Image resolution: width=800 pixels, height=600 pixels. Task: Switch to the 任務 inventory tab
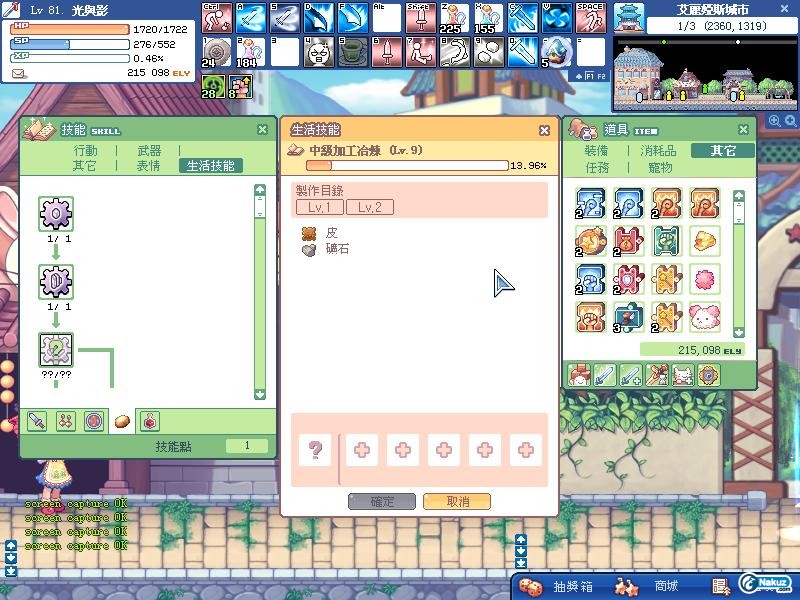click(x=597, y=167)
